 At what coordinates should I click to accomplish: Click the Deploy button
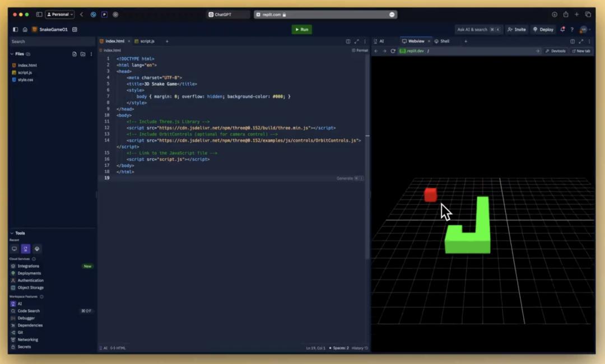[x=543, y=30]
